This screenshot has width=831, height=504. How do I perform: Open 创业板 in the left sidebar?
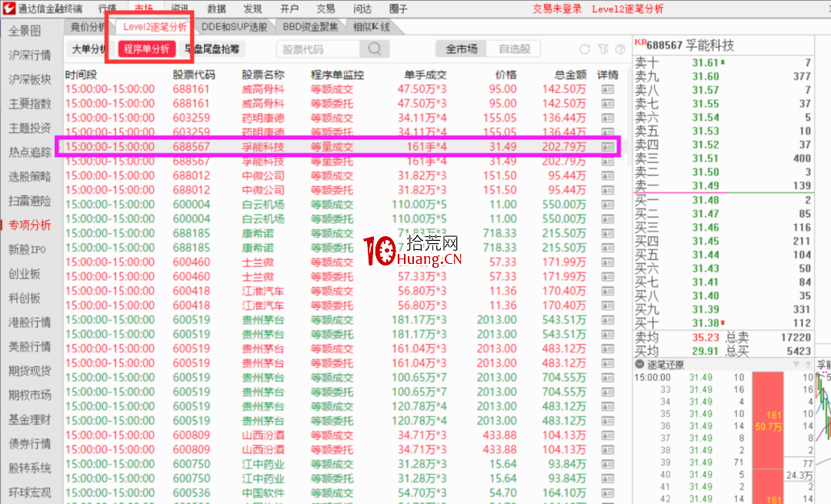point(25,274)
